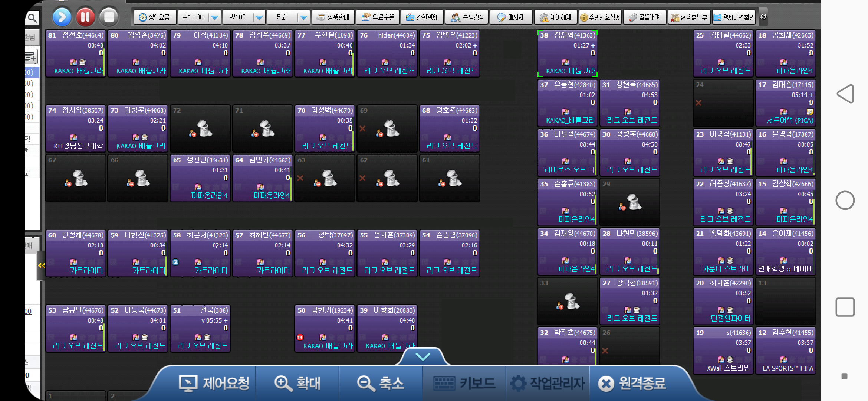This screenshot has width=868, height=401.
Task: Open the 5분 time dropdown
Action: click(303, 17)
